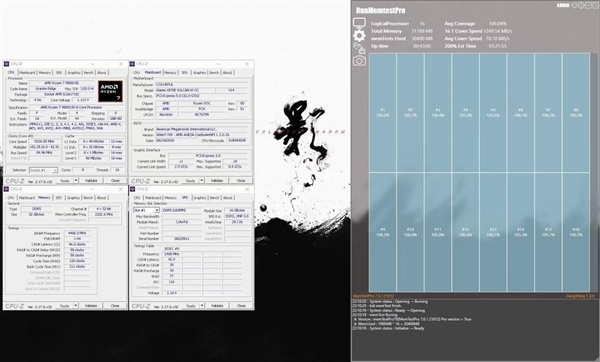The width and height of the screenshot is (600, 362).
Task: Click Tools button in the Memory-tab window
Action: [x=64, y=305]
